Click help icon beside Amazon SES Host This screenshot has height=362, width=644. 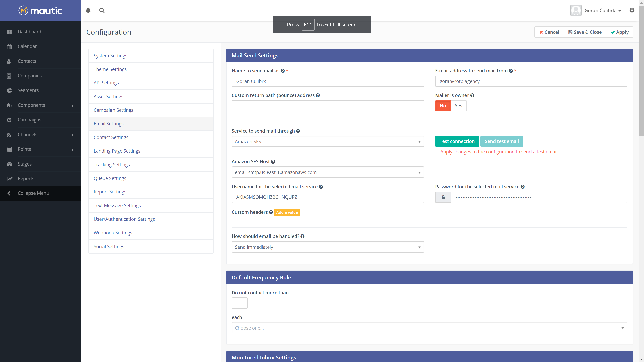coord(273,162)
